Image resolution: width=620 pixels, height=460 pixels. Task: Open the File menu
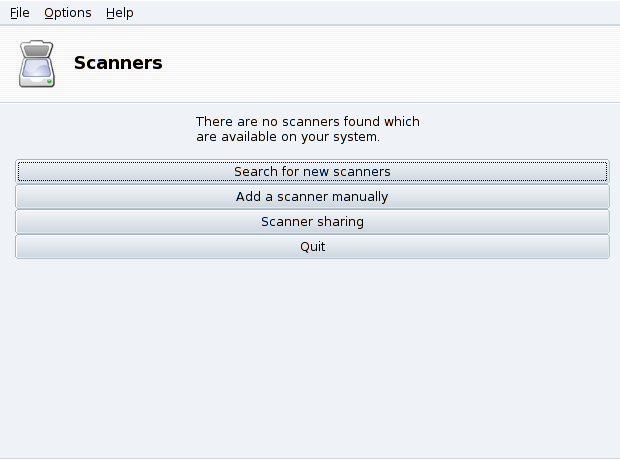click(20, 13)
